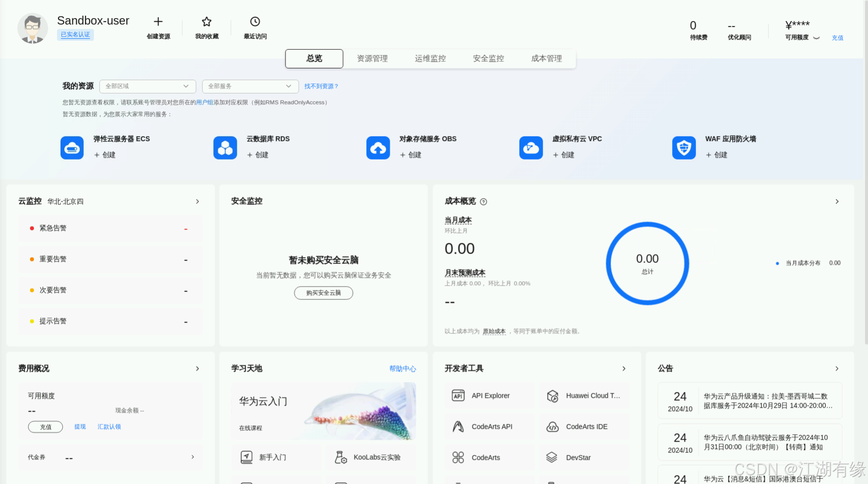Switch to the 运维监控 tab
The width and height of the screenshot is (868, 484).
point(431,59)
